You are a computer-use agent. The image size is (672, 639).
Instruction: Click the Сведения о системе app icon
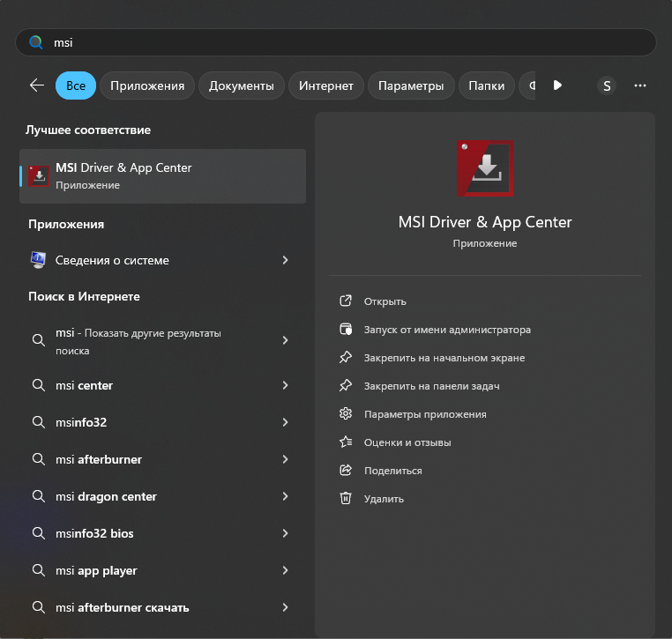pos(38,260)
